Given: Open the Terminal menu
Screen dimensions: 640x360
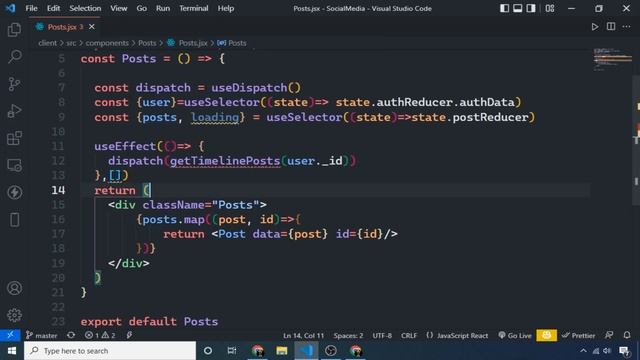Looking at the screenshot, I should coord(193,8).
